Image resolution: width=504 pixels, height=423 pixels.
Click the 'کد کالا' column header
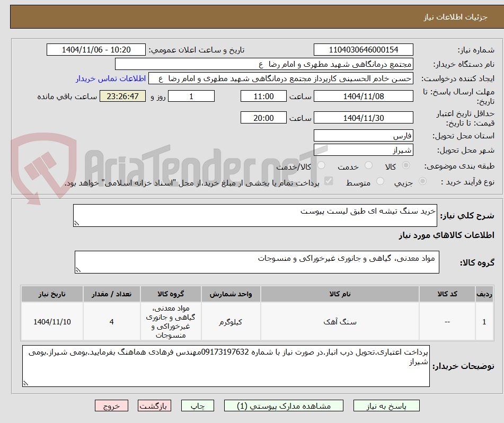(447, 294)
